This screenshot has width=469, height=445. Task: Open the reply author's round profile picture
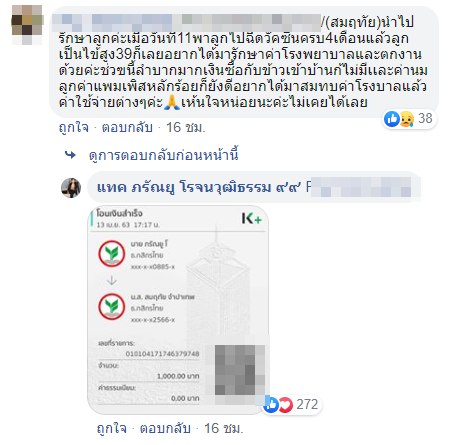tap(71, 188)
